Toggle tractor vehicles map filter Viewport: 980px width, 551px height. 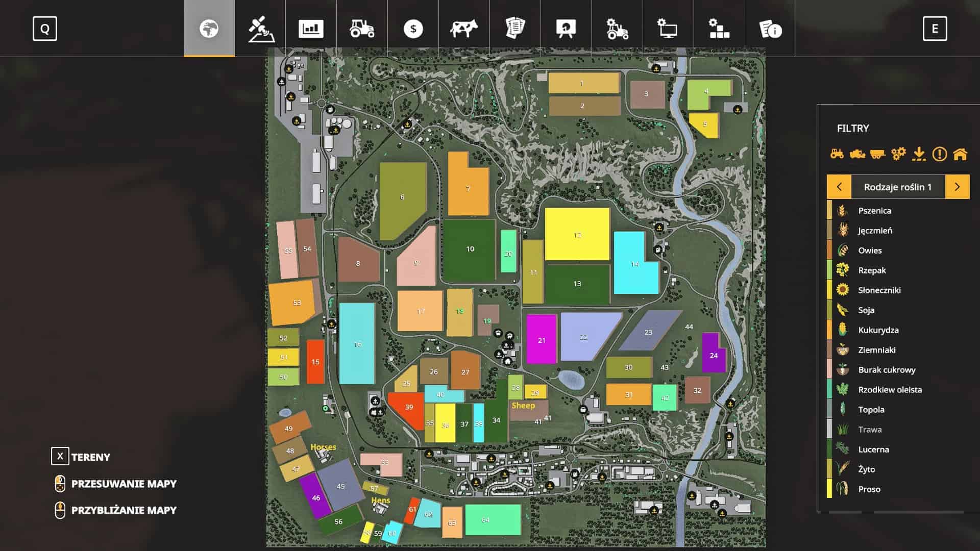[837, 154]
